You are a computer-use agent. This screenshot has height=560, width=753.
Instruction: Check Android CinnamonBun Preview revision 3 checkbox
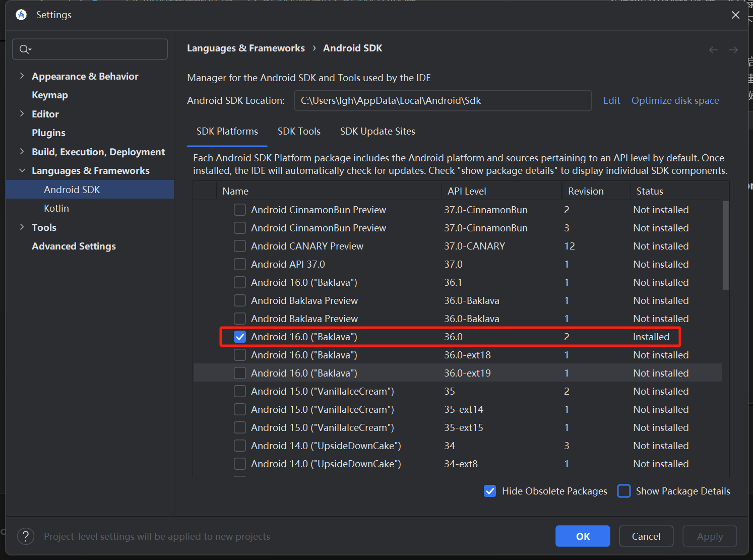(x=240, y=228)
